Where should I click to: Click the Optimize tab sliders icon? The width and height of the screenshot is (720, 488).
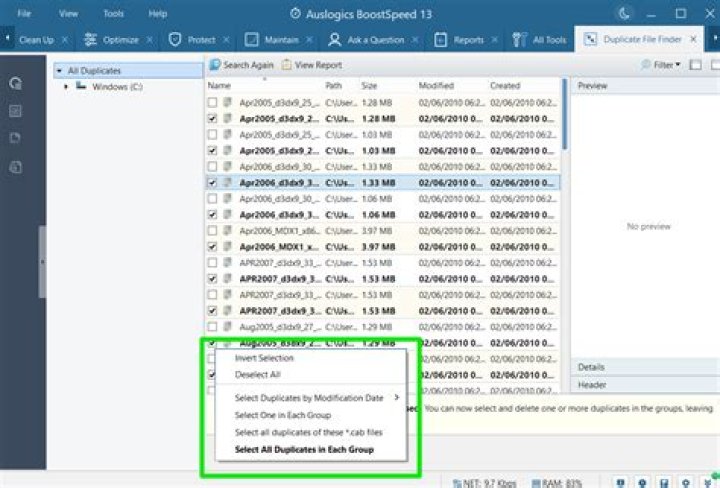91,40
